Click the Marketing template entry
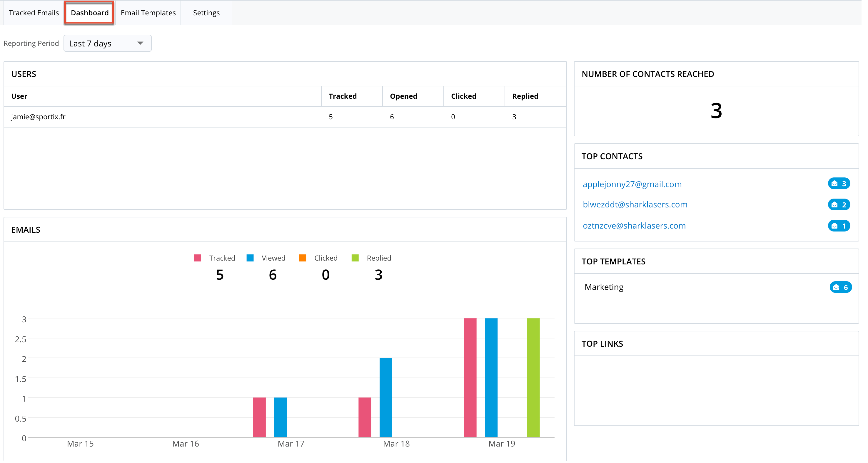The image size is (868, 463). coord(604,287)
